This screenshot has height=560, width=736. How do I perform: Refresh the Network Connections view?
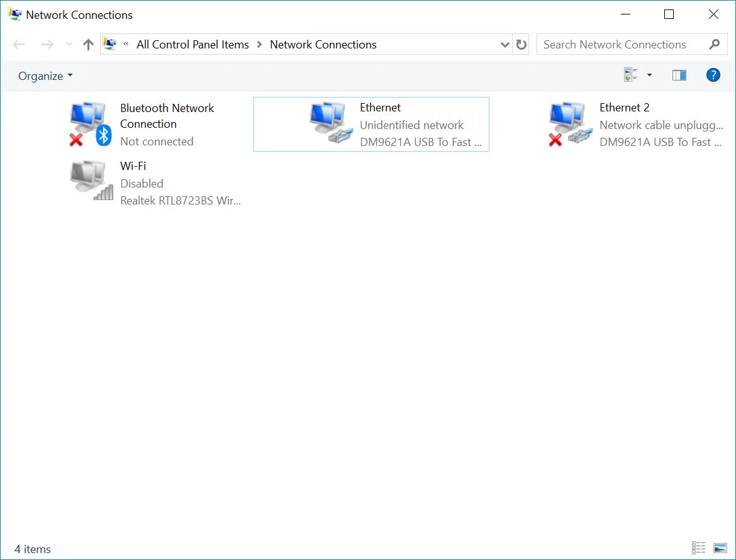(521, 45)
